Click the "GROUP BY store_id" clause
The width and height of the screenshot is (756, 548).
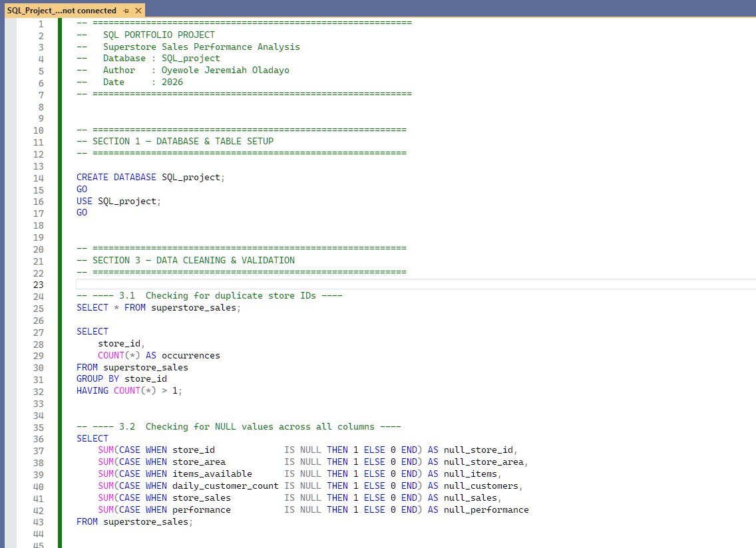click(x=122, y=379)
